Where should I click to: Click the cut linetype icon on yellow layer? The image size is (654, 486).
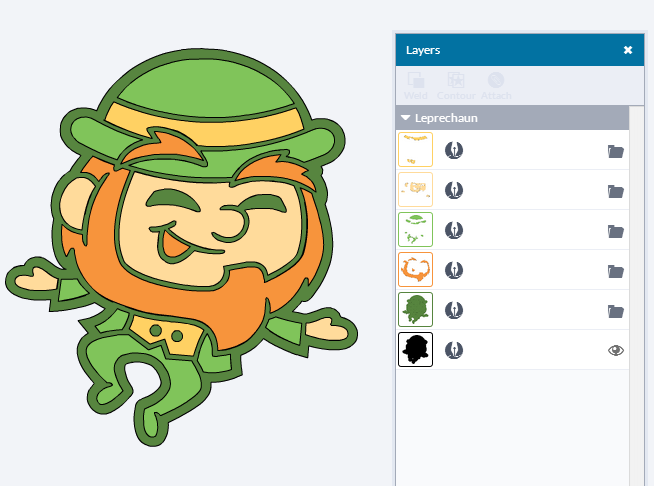click(x=454, y=150)
